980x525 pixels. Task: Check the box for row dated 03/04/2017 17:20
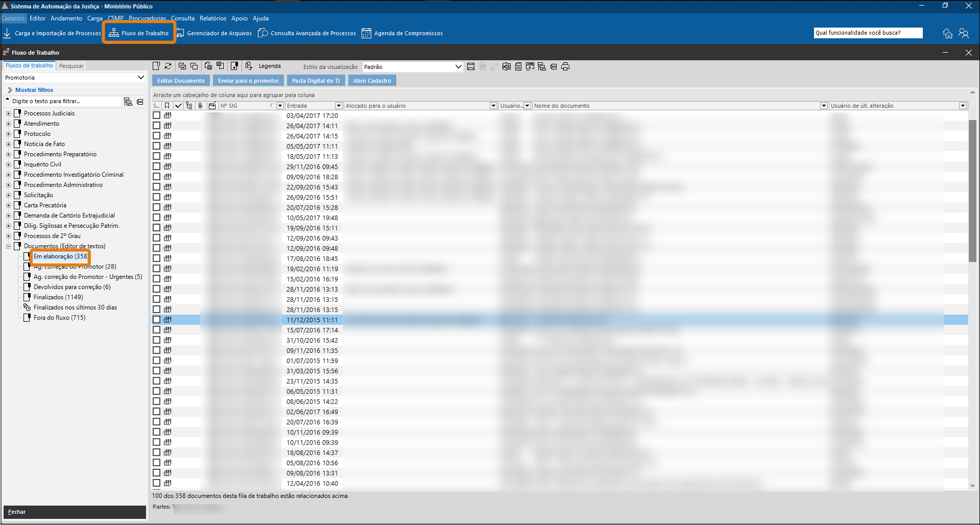pos(157,115)
